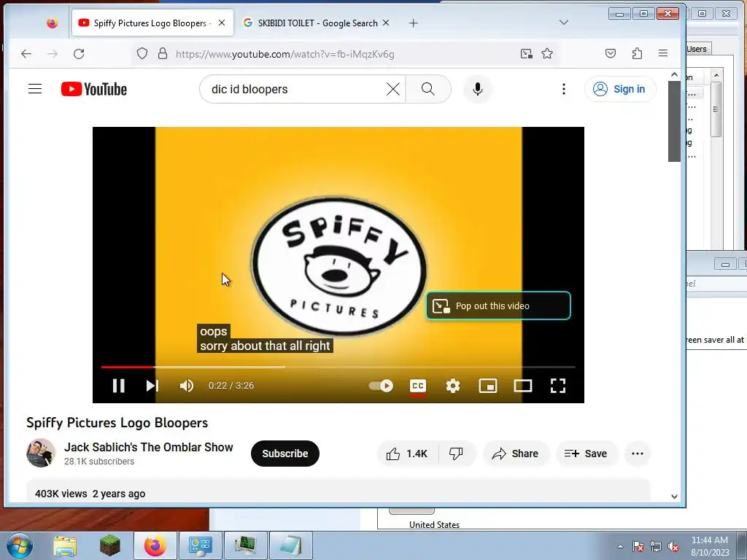Mute the video volume speaker icon
This screenshot has height=560, width=747.
tap(186, 386)
